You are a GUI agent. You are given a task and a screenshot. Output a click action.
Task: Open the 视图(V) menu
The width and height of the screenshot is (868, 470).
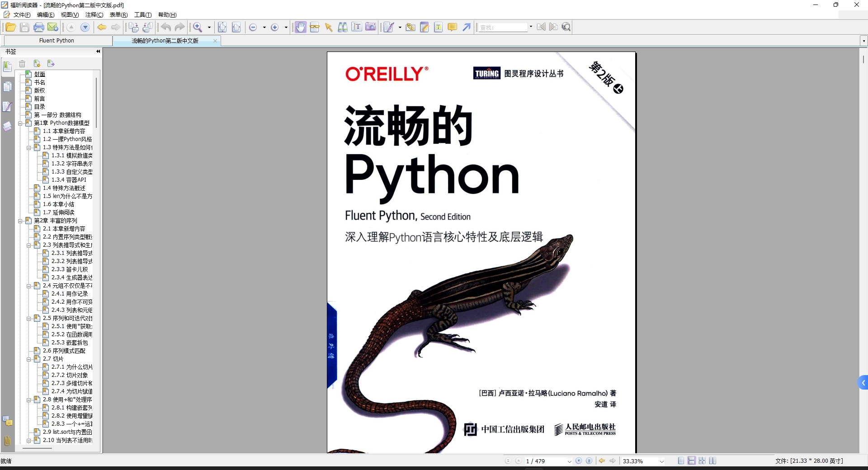[x=70, y=15]
